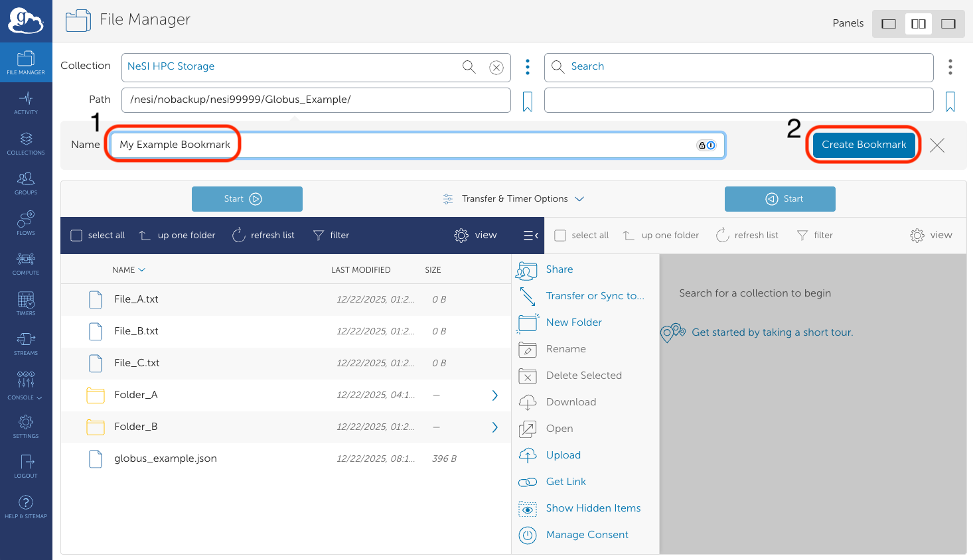Open the Collections sidebar icon
Screen dimensions: 973x560
pos(26,143)
